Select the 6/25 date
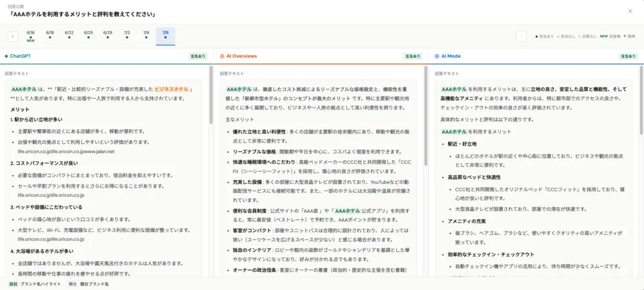Screen dimensions: 644x290 [88, 36]
